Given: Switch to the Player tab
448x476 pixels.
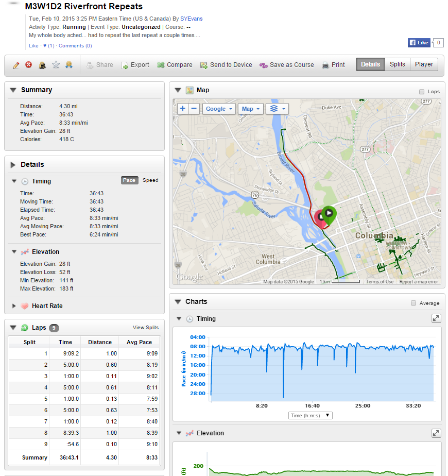Looking at the screenshot, I should pyautogui.click(x=424, y=64).
